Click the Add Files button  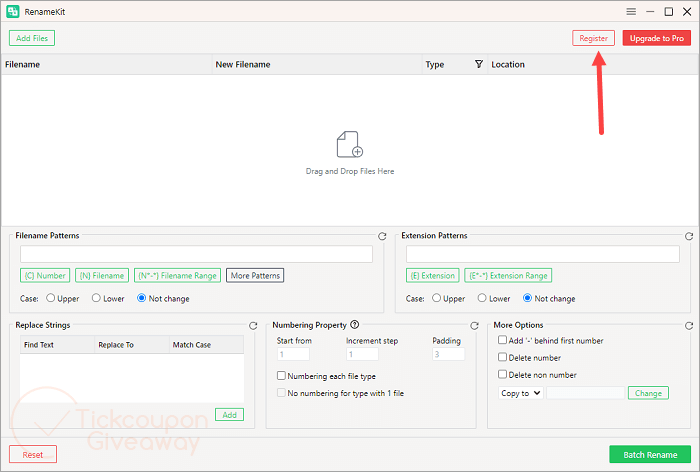(32, 38)
